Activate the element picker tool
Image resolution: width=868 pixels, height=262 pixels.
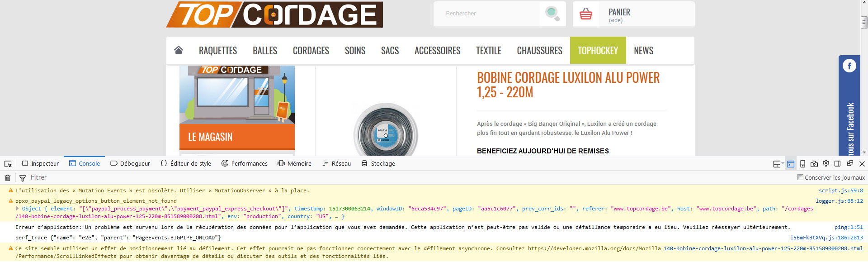8,164
